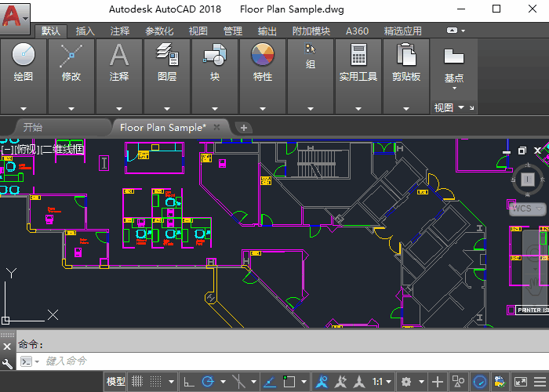Open the 实用工具 (Utilities) calculator panel

[358, 55]
